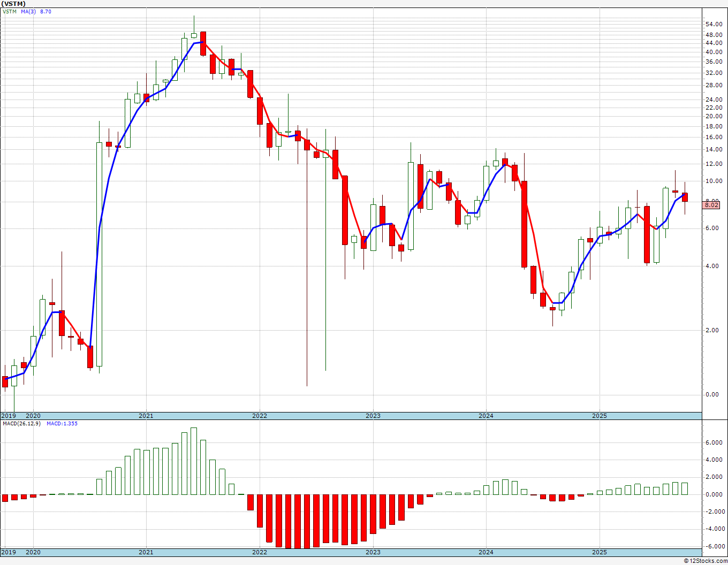This screenshot has width=728, height=565.
Task: Click the MACD(26,12,9) indicator label
Action: point(21,424)
